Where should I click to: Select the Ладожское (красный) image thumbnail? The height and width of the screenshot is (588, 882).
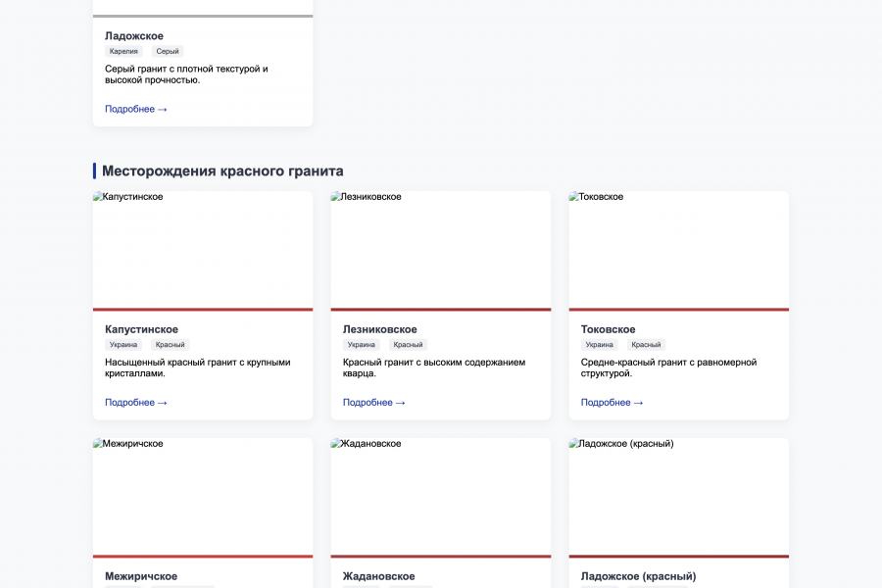click(678, 497)
